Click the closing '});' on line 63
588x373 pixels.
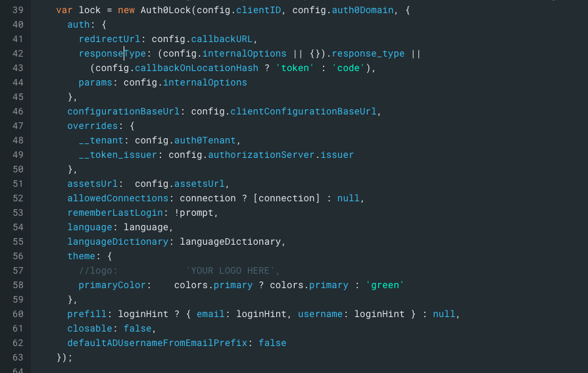64,358
